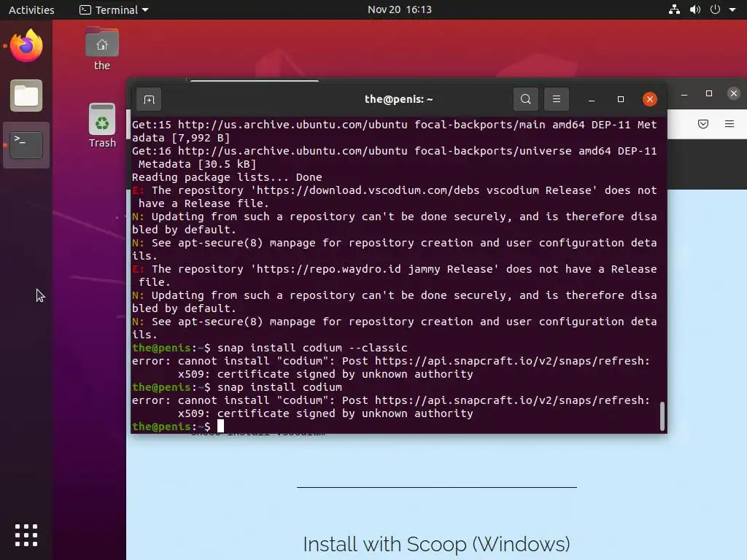This screenshot has width=747, height=560.
Task: Close the Firefox window behind terminal
Action: click(734, 94)
